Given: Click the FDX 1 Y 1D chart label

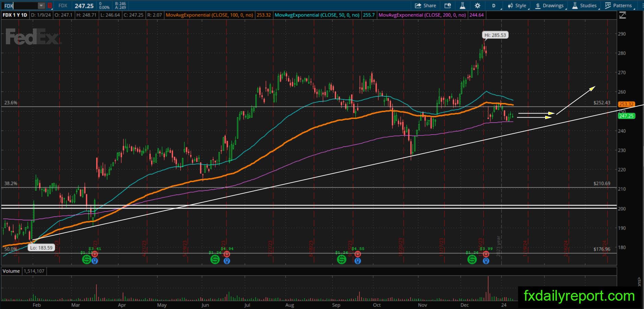Looking at the screenshot, I should 15,15.
